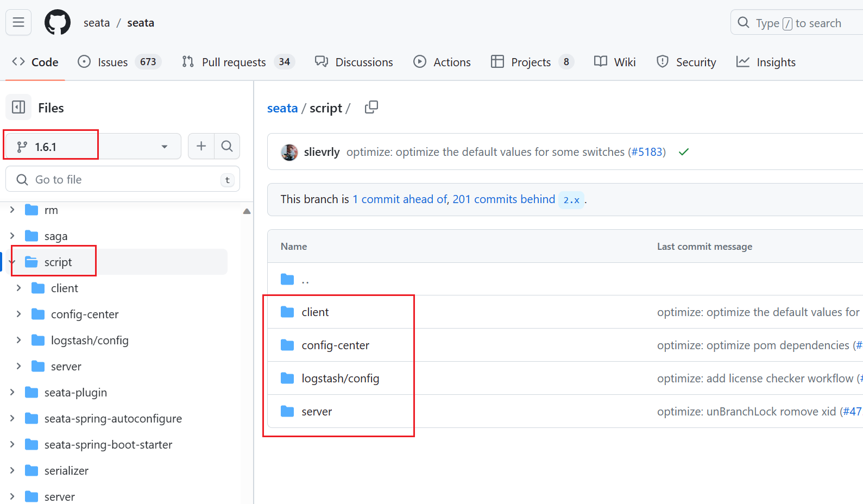Expand the seata-plugin folder chevron

[x=12, y=392]
